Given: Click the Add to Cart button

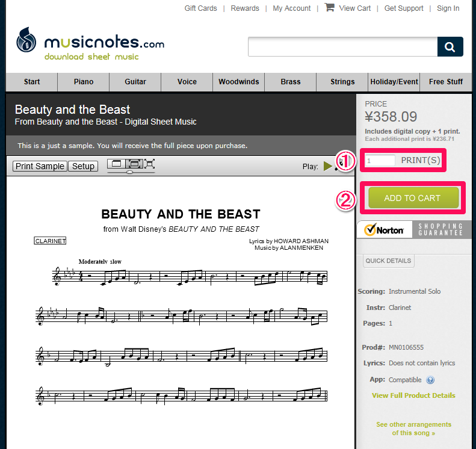Looking at the screenshot, I should [x=413, y=198].
